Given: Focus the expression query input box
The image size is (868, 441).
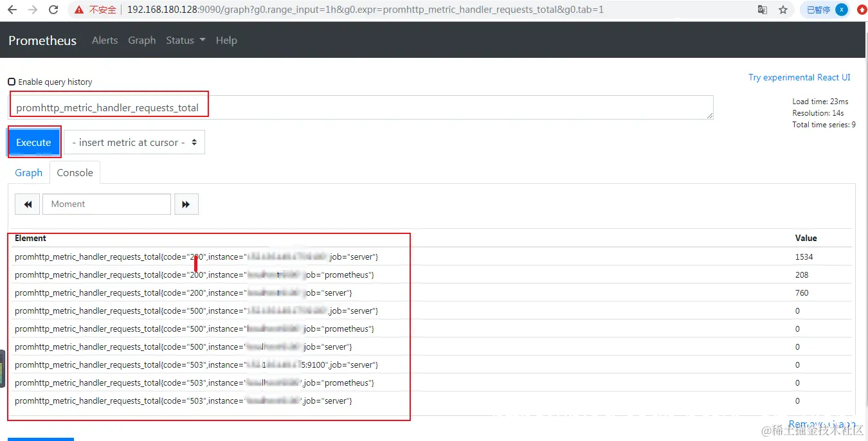Looking at the screenshot, I should pos(361,107).
